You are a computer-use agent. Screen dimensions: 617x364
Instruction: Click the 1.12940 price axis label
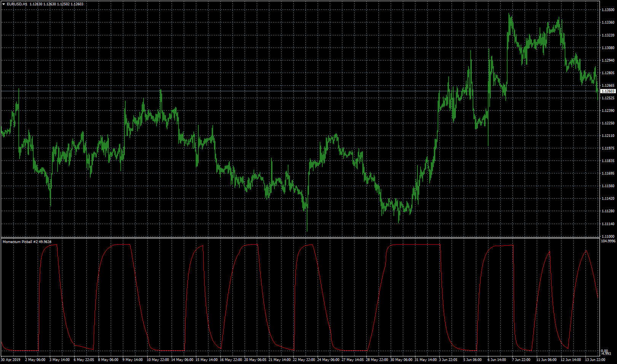608,60
